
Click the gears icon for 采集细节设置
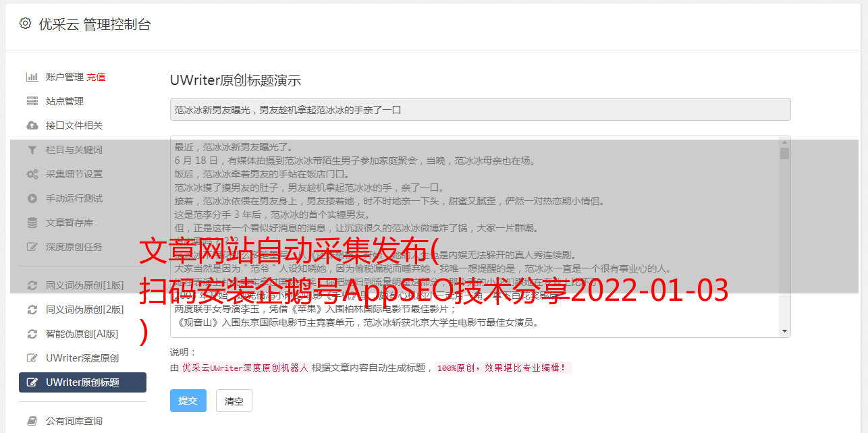pyautogui.click(x=32, y=174)
